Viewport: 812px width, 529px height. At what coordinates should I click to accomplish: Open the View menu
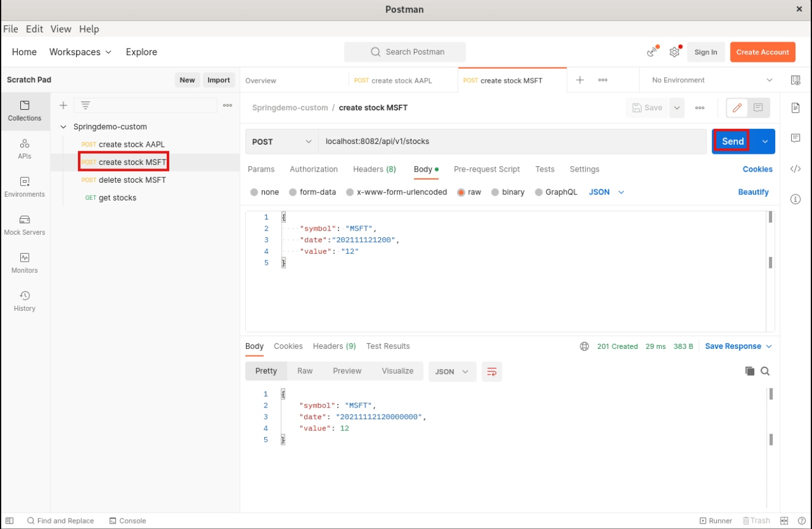(x=61, y=29)
